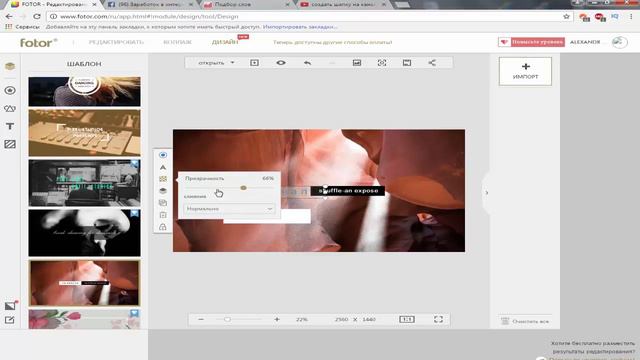This screenshot has width=640, height=360.
Task: Click the fotor logo
Action: (38, 42)
